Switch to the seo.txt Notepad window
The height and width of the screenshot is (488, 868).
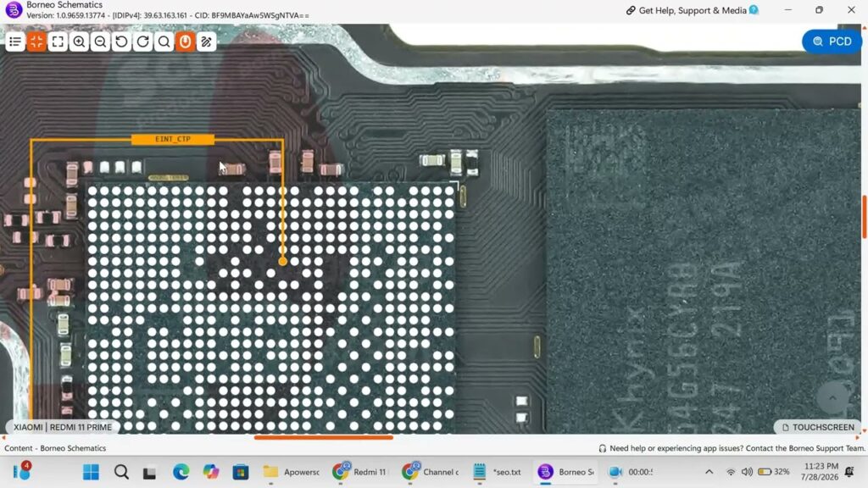tap(497, 472)
